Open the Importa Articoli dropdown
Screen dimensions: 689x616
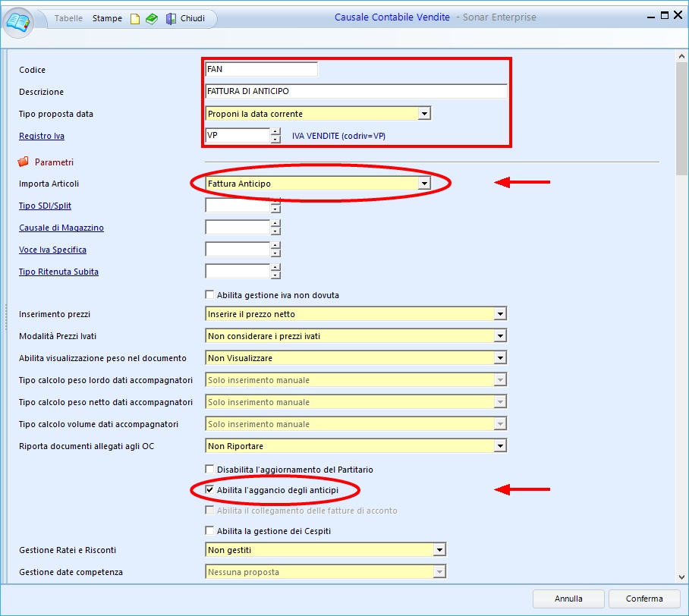point(424,184)
